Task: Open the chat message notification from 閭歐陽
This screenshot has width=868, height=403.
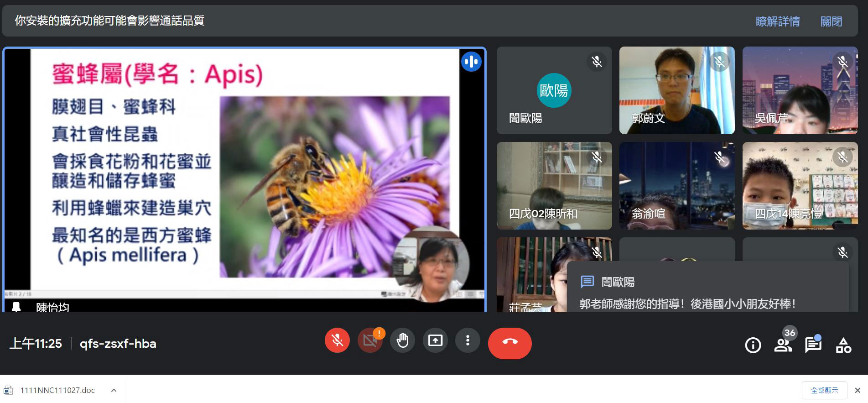Action: [708, 287]
